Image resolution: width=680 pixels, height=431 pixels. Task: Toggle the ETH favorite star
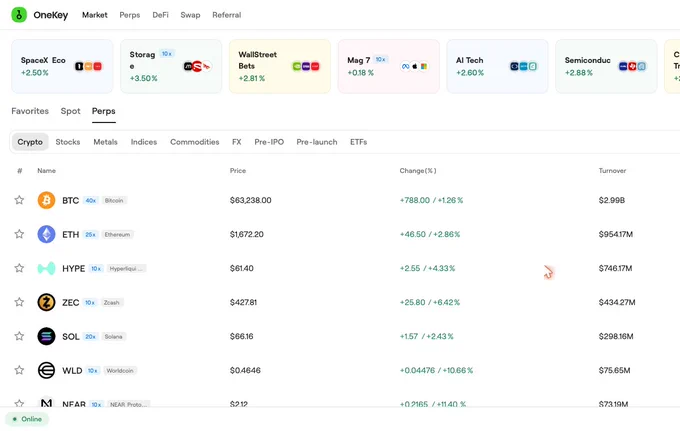click(x=19, y=234)
